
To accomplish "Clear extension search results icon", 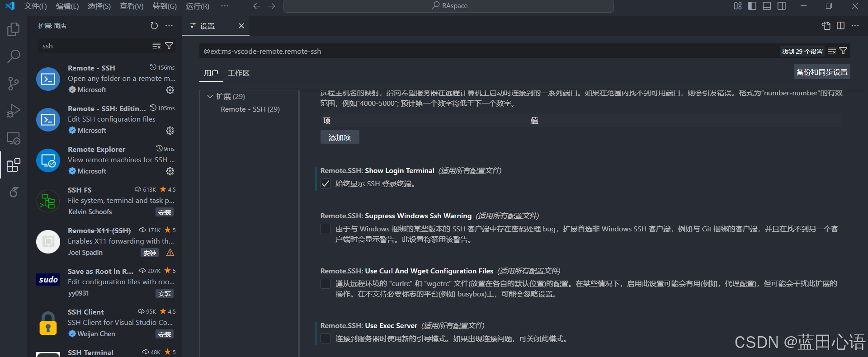I will (156, 46).
